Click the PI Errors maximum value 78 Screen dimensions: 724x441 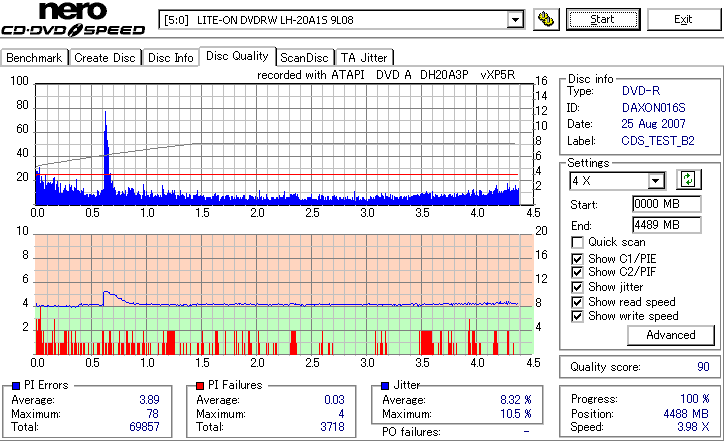(153, 413)
